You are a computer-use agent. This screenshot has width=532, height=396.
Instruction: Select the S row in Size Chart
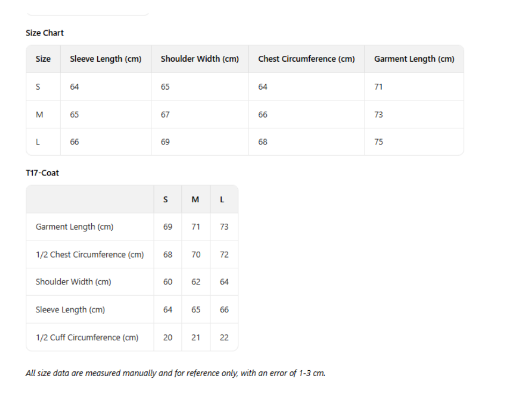pos(38,86)
